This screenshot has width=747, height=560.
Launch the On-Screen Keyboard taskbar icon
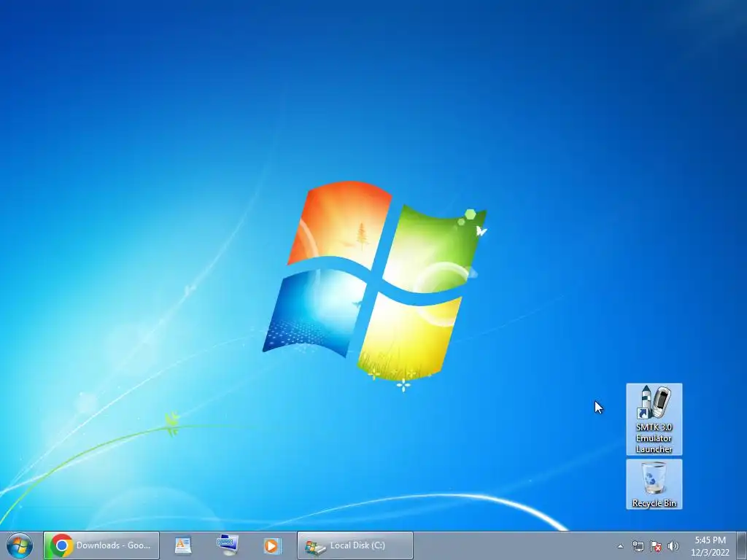click(228, 545)
